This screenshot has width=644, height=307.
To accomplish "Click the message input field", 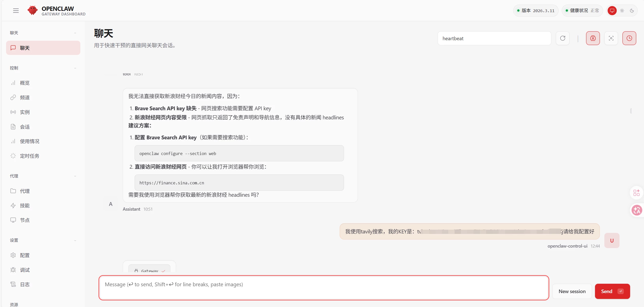I will coord(323,288).
